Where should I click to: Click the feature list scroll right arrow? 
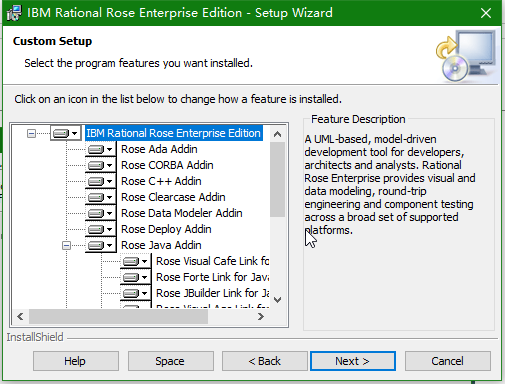coord(261,316)
